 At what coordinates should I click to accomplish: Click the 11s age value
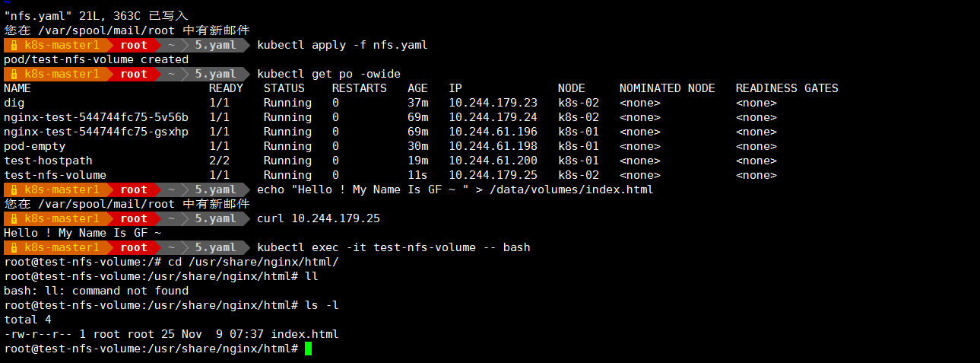[417, 175]
